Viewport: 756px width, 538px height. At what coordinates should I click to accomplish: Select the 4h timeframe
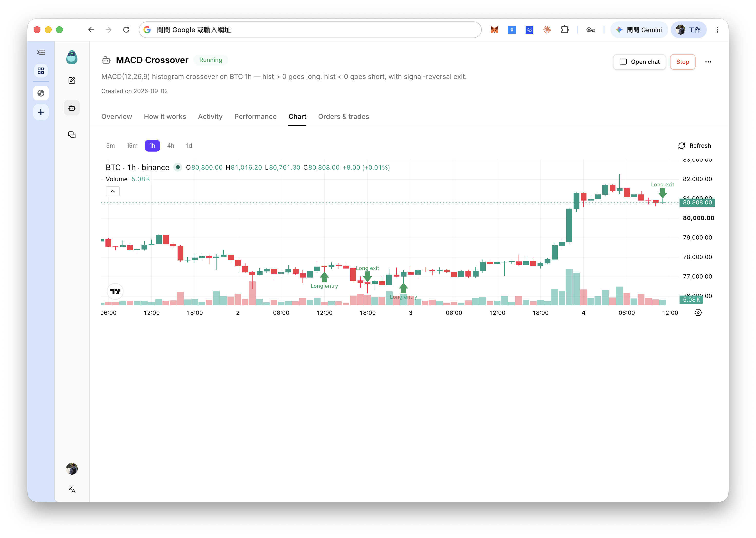[x=170, y=146]
